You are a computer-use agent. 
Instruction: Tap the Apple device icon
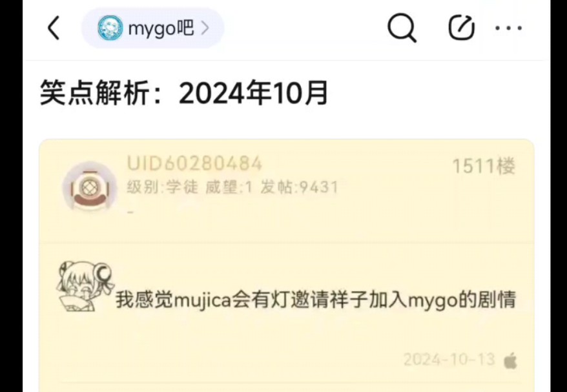[510, 360]
